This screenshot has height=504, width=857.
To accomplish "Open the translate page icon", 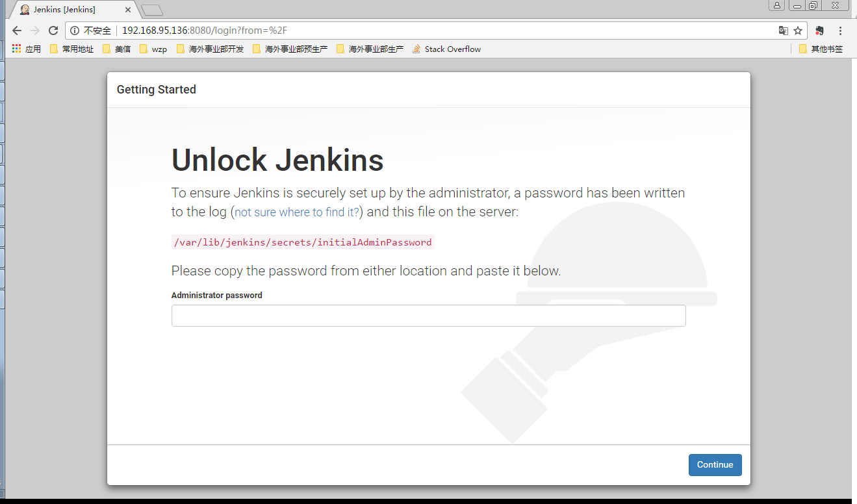I will pos(784,31).
